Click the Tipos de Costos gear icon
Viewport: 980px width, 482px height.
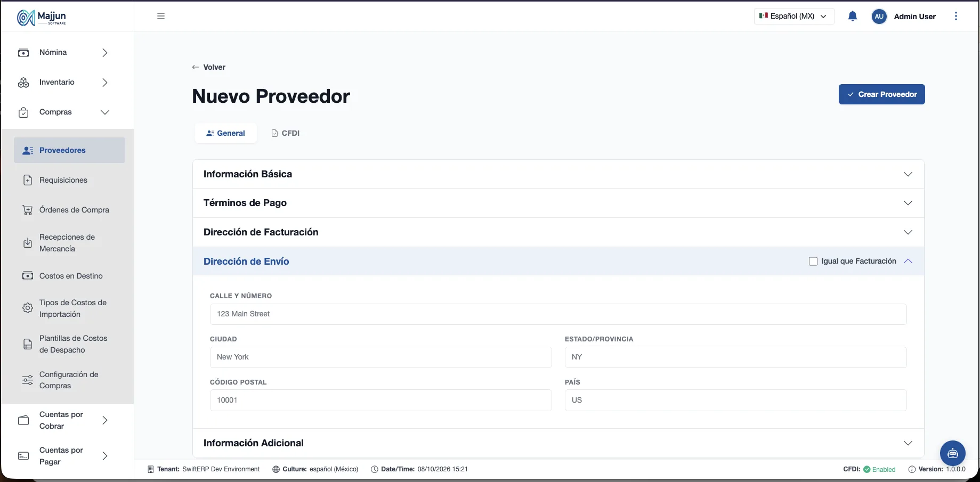(28, 308)
